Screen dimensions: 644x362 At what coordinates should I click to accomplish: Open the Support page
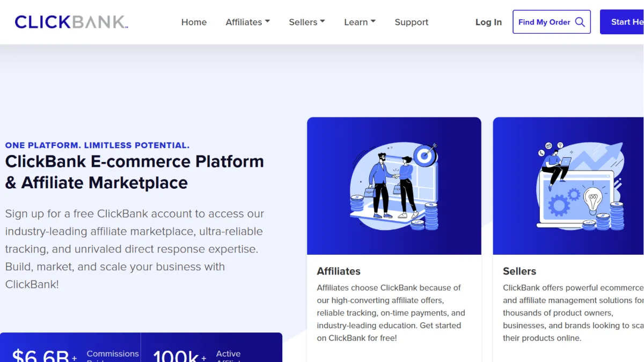click(412, 22)
